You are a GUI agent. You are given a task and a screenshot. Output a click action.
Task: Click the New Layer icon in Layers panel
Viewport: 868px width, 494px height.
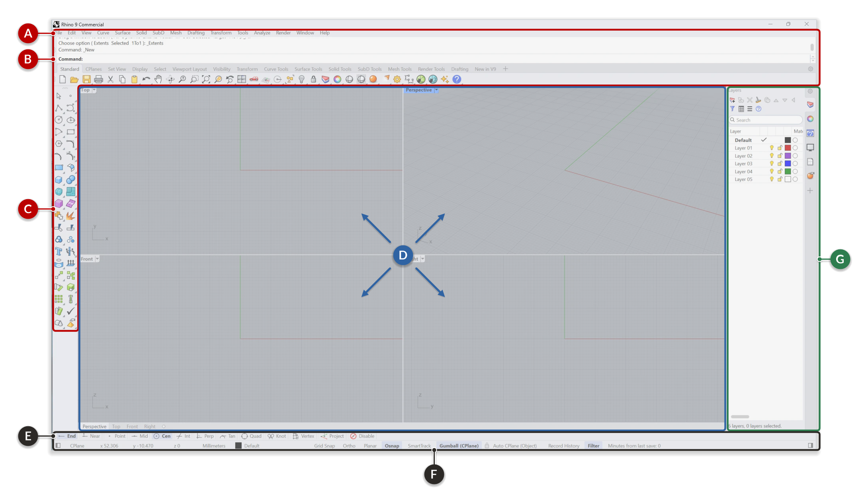tap(732, 100)
